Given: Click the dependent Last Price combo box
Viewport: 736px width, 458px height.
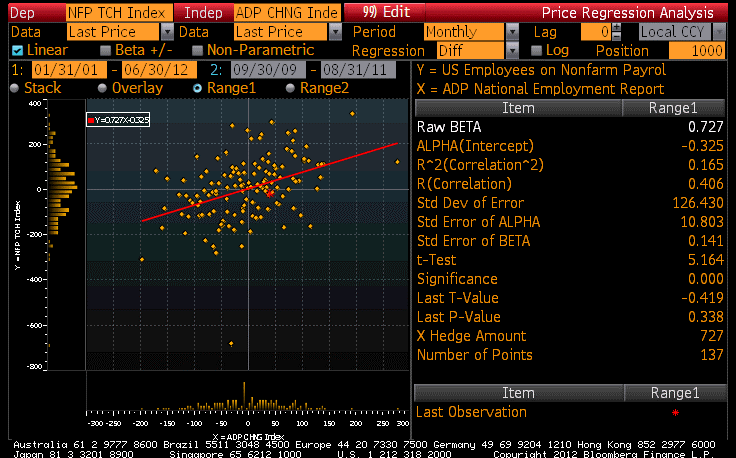Looking at the screenshot, I should [113, 32].
